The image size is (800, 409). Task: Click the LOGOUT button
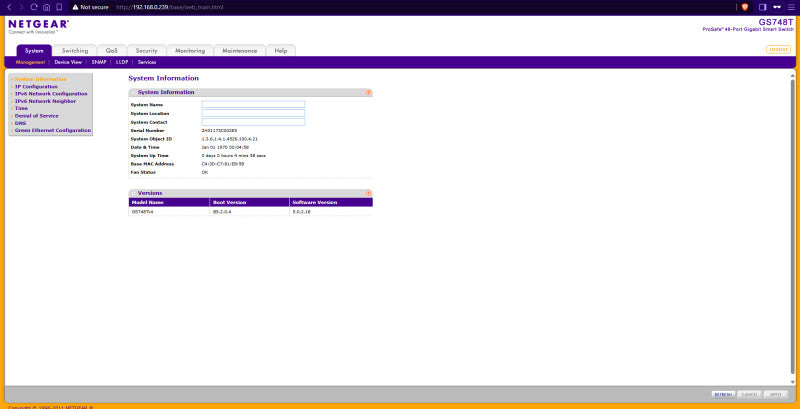[778, 49]
